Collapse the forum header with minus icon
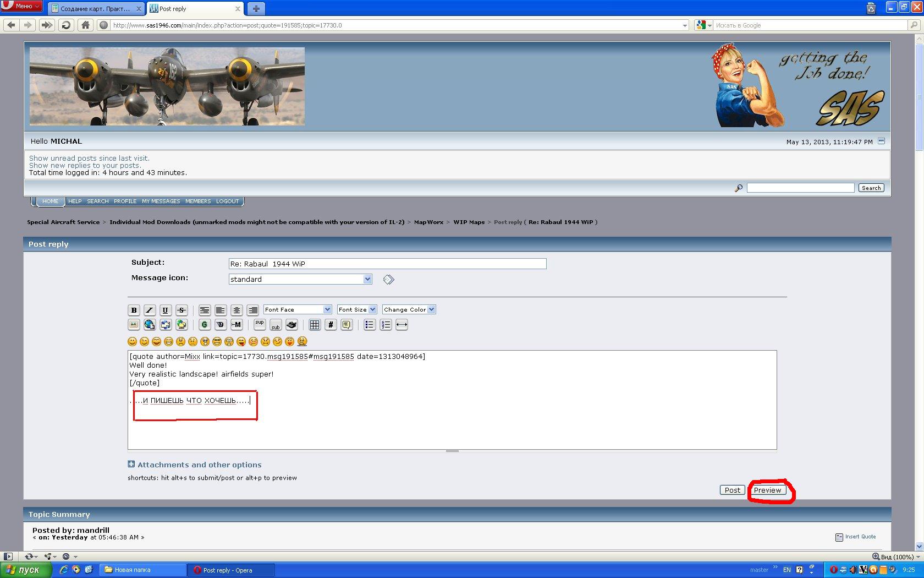The height and width of the screenshot is (578, 924). (x=881, y=141)
